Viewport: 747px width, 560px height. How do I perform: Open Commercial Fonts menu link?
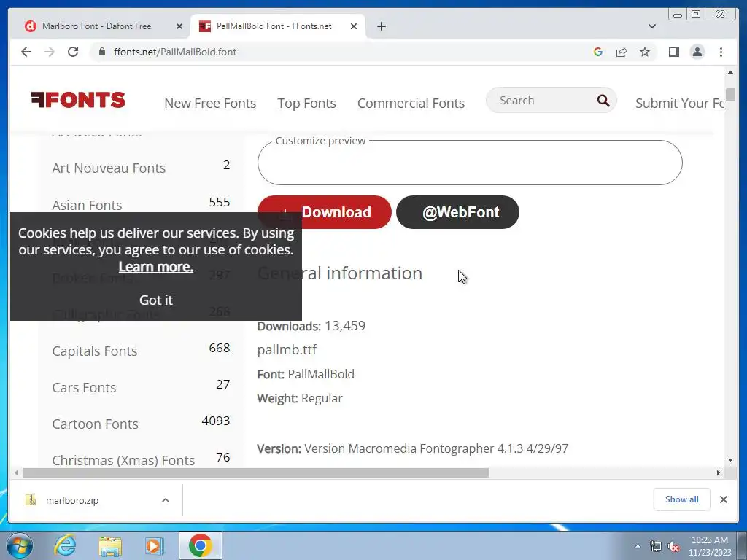point(411,104)
